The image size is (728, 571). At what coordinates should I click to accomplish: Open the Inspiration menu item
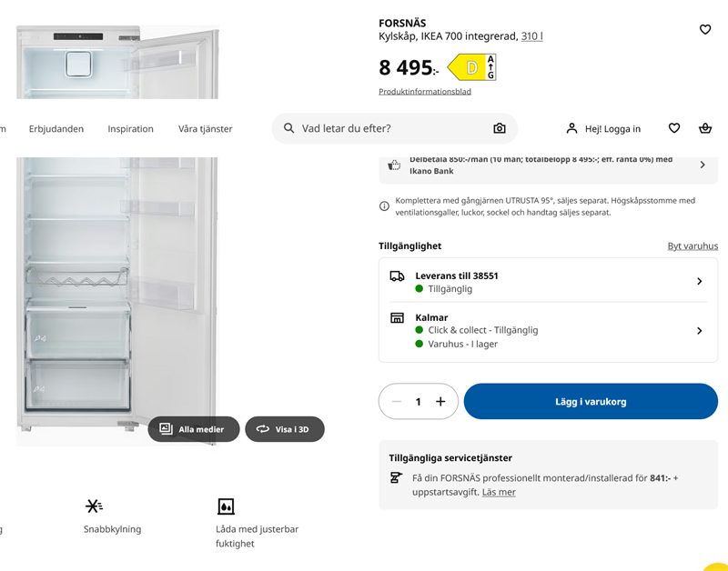[130, 128]
